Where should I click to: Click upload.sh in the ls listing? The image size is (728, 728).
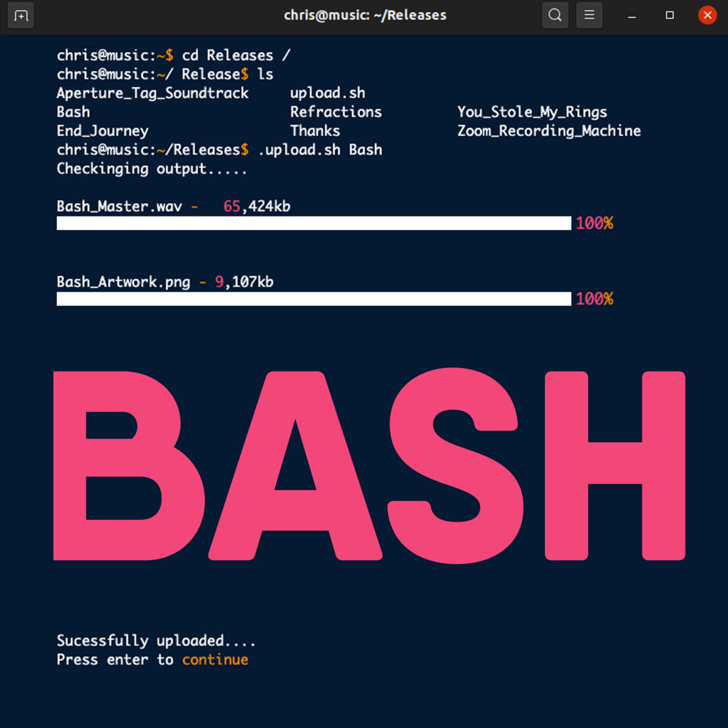(328, 93)
